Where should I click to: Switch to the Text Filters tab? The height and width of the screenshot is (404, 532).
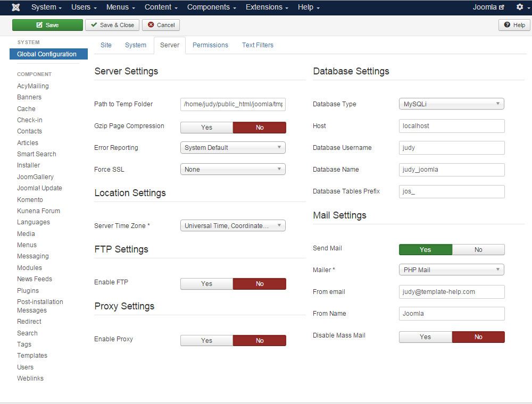258,45
